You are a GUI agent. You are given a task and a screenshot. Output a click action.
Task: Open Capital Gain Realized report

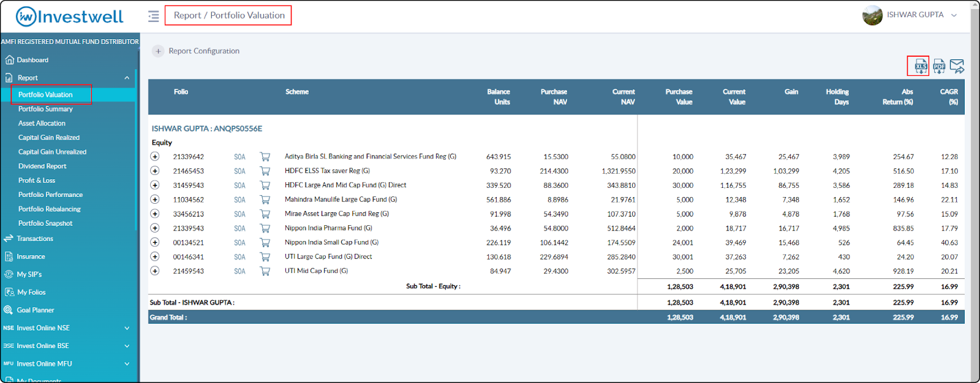pyautogui.click(x=49, y=138)
